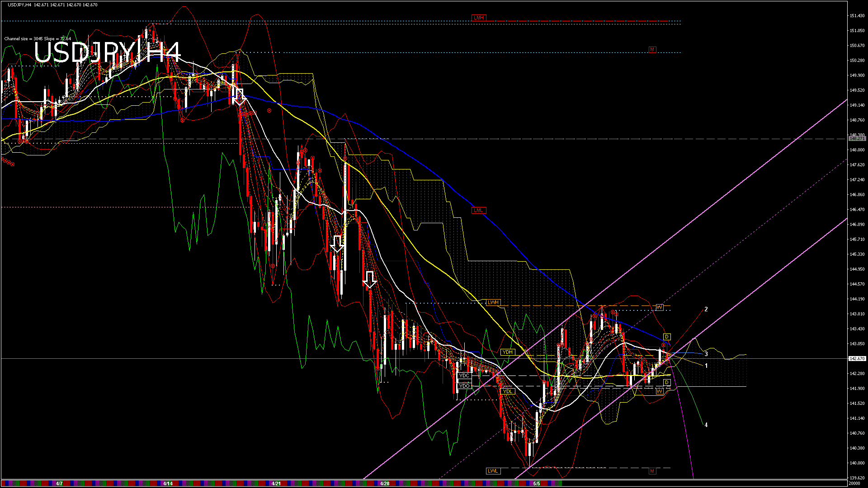Click the Channel size and Slope text

(38, 39)
